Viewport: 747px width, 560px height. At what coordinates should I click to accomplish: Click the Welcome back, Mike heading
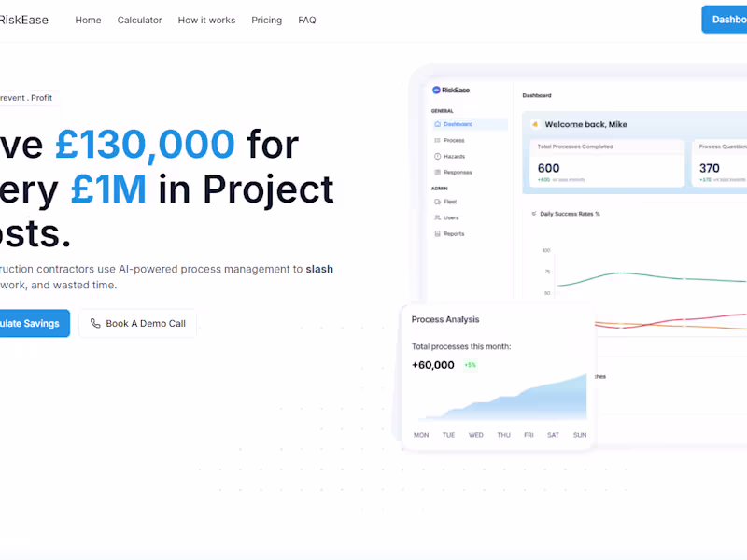pos(586,124)
